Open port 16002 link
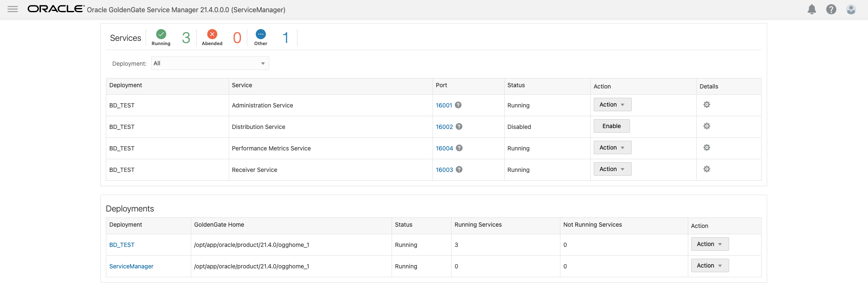 pos(444,127)
